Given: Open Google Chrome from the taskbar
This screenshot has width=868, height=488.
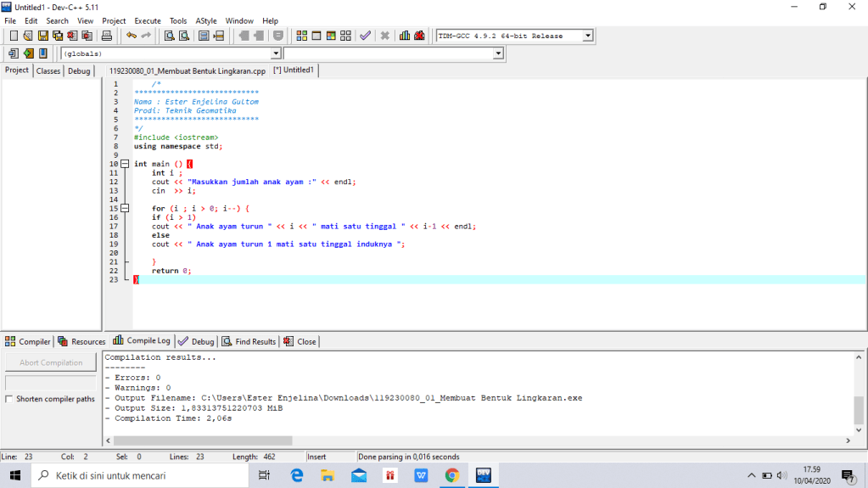Looking at the screenshot, I should click(x=452, y=475).
